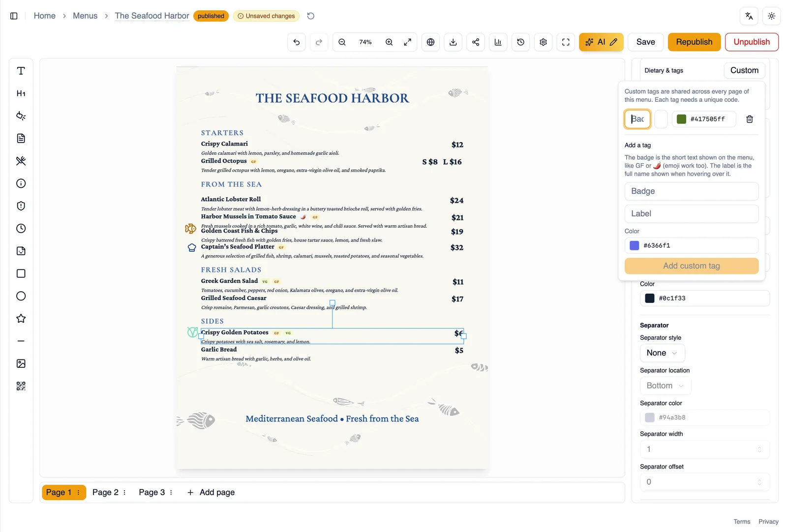787x532 pixels.
Task: Select the circle shape tool
Action: [21, 296]
